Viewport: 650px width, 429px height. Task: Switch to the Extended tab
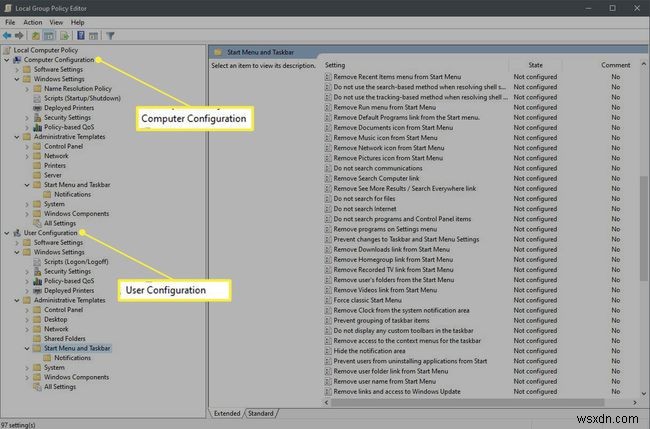pyautogui.click(x=227, y=413)
